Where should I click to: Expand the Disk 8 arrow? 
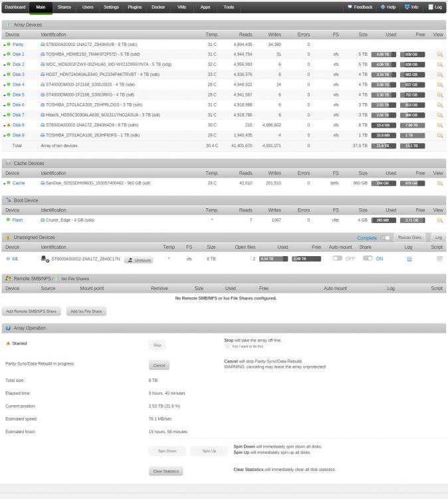click(x=5, y=126)
